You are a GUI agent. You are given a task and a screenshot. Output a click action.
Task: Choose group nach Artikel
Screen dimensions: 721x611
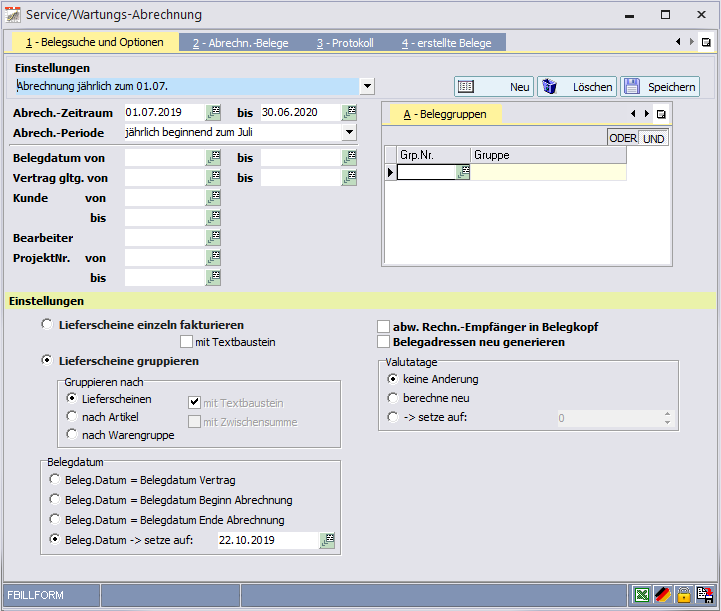[71, 416]
